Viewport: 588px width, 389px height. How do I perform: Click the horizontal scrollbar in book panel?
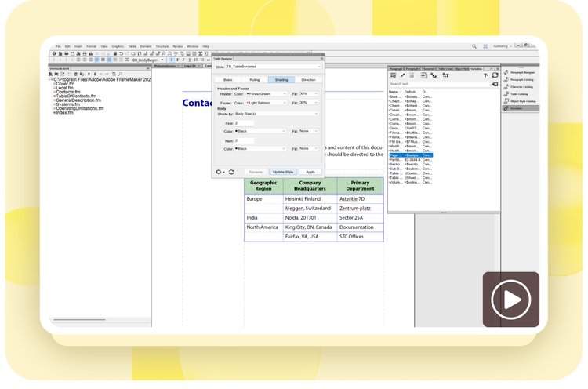point(79,320)
